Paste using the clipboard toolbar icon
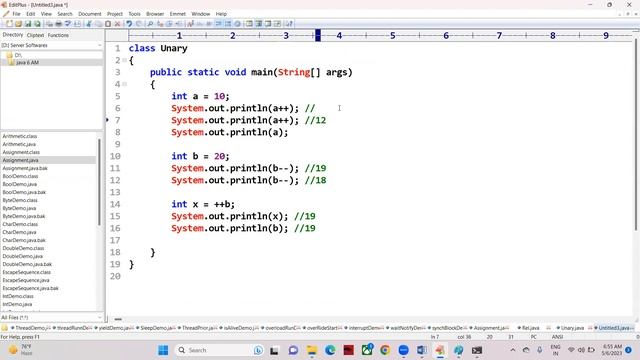The image size is (640, 360). 108,24
